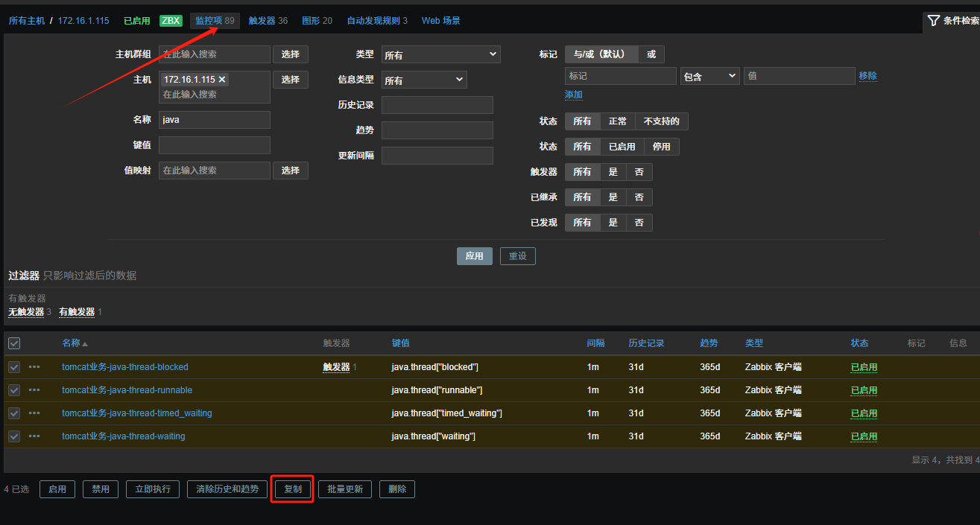Screen dimensions: 980x525
Task: Toggle 已启用 status of timed_waiting item
Action: [864, 413]
